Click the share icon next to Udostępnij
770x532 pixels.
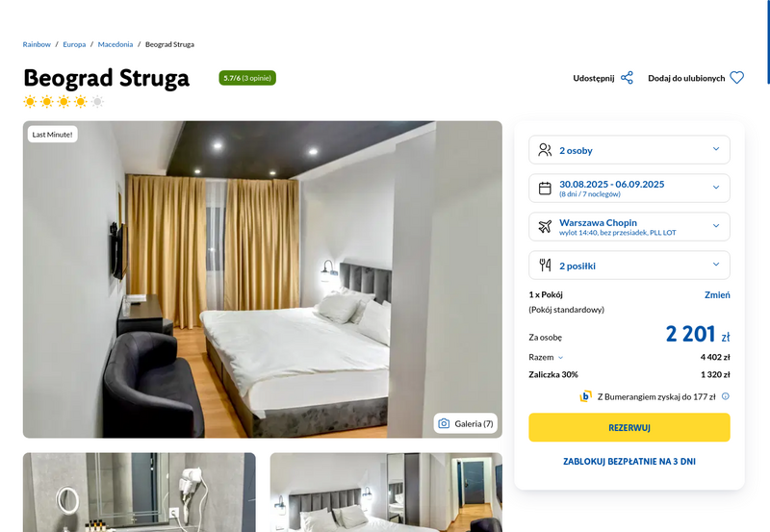pos(627,78)
